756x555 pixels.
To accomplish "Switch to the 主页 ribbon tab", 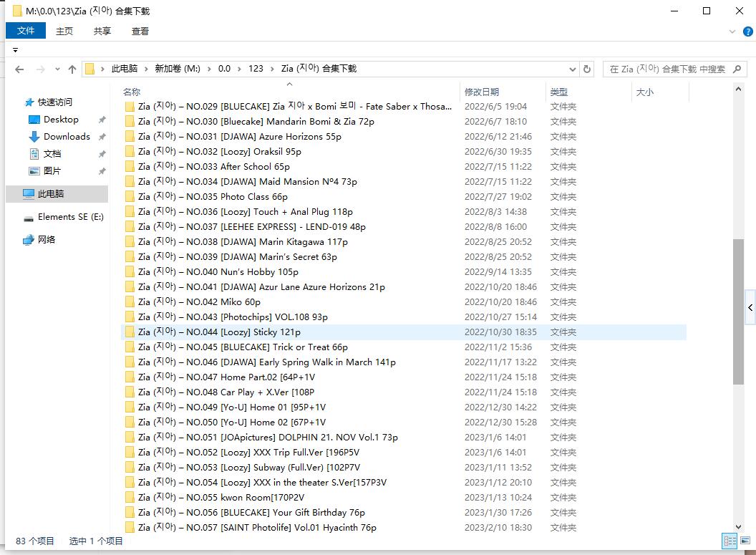I will [x=64, y=31].
